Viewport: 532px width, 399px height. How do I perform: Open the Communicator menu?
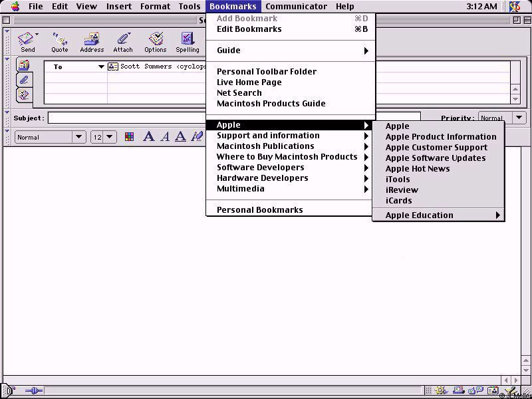click(296, 7)
